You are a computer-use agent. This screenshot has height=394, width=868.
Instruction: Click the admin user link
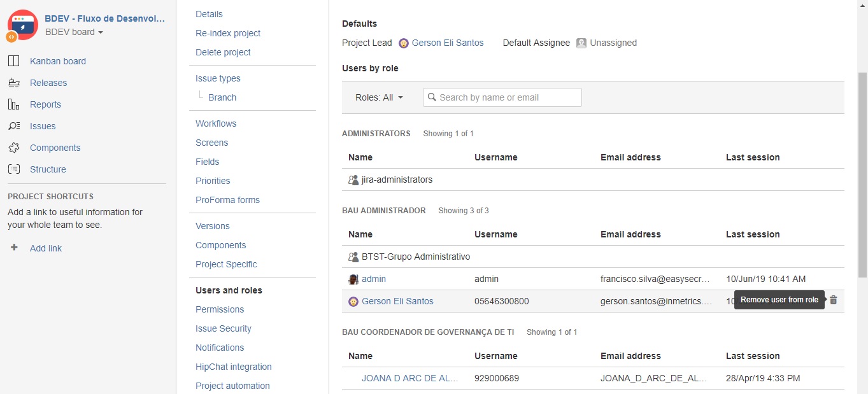coord(374,279)
